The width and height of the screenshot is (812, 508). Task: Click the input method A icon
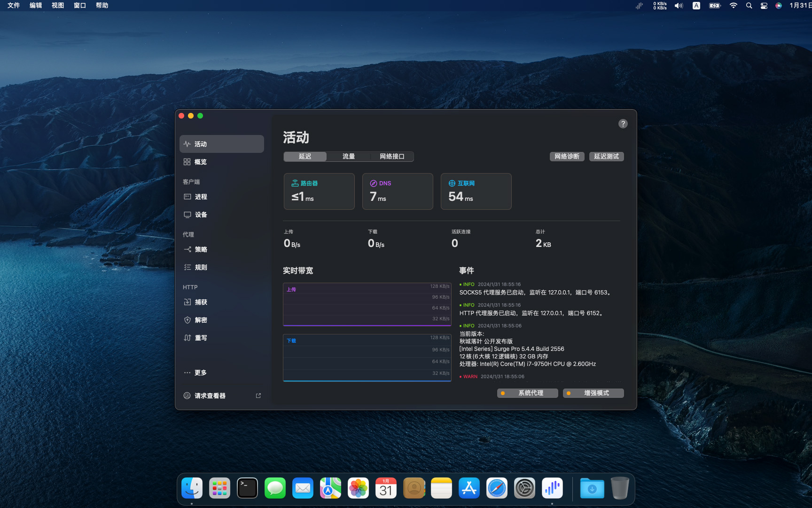click(696, 6)
